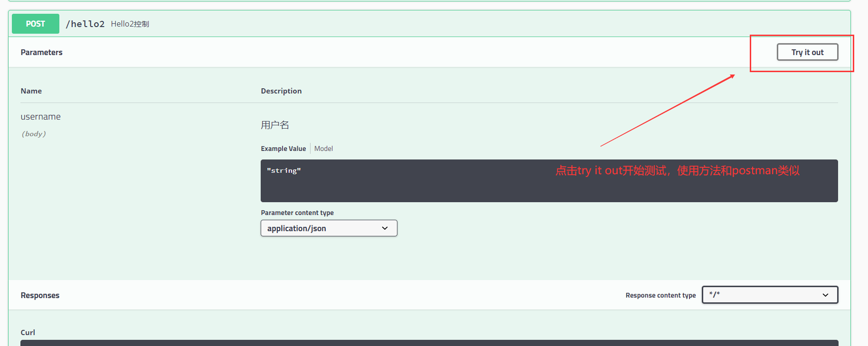Click the Hello2控制 summary text
Image resolution: width=868 pixels, height=346 pixels.
coord(130,24)
